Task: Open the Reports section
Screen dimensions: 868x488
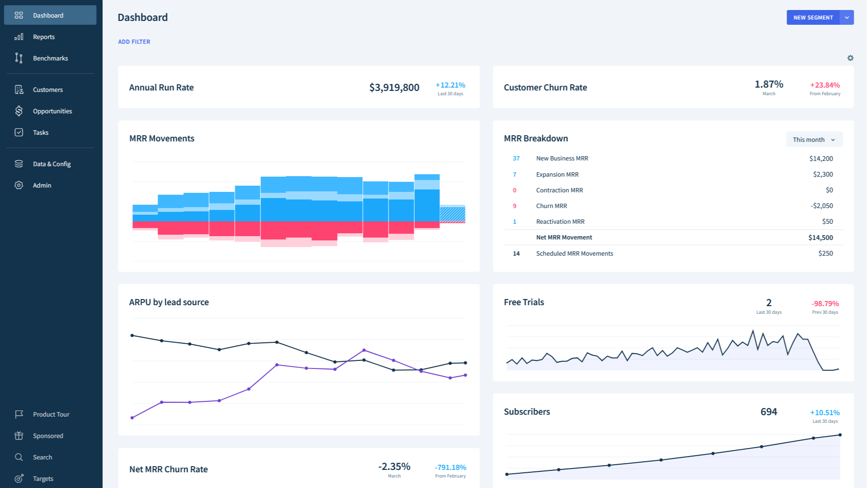Action: coord(44,37)
